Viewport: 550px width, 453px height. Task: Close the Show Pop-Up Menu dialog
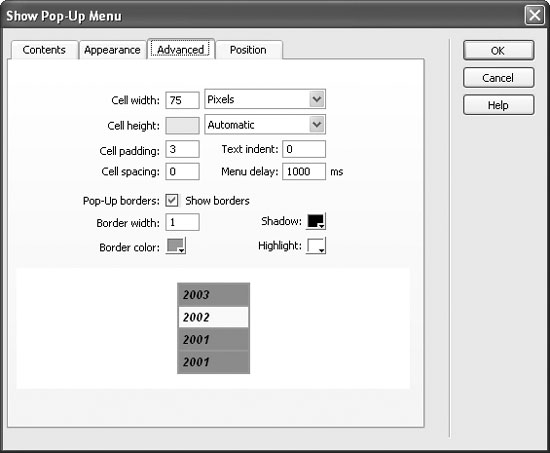coord(534,15)
